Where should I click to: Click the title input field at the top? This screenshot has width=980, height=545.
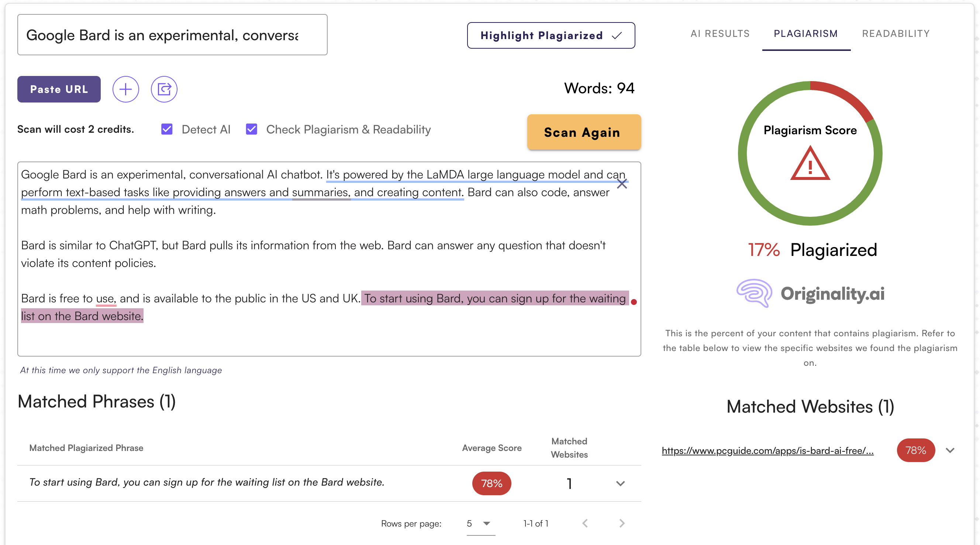point(172,35)
